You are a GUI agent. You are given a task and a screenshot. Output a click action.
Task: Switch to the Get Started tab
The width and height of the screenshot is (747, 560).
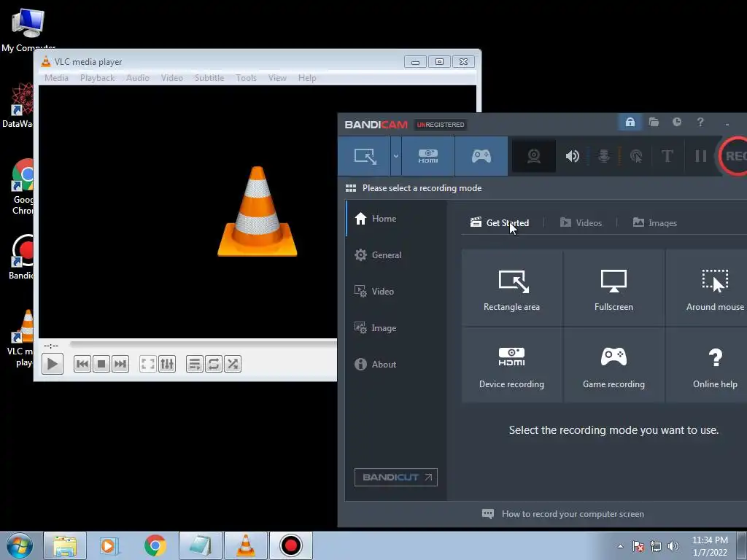pos(499,223)
